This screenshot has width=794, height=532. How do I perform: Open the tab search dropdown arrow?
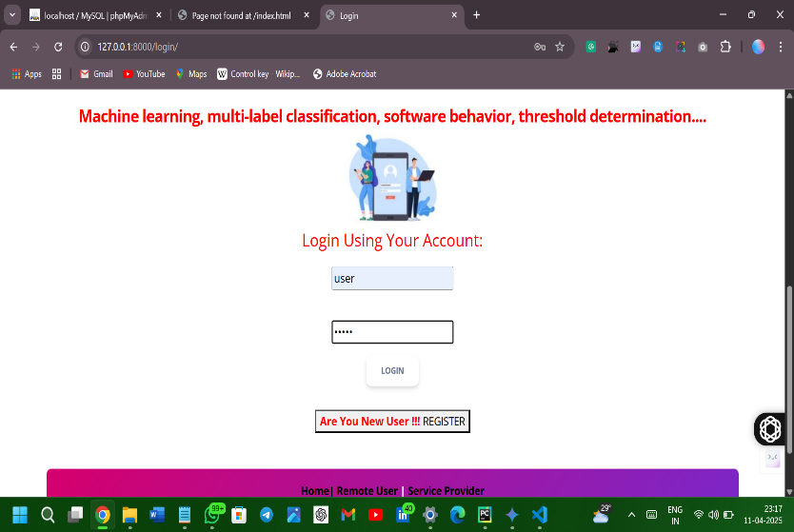(12, 15)
